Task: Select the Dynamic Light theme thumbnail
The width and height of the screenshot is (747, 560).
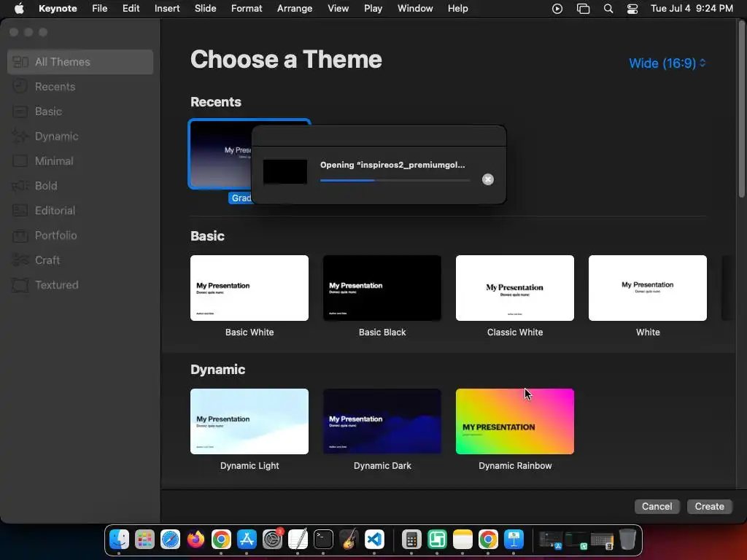Action: pyautogui.click(x=249, y=421)
